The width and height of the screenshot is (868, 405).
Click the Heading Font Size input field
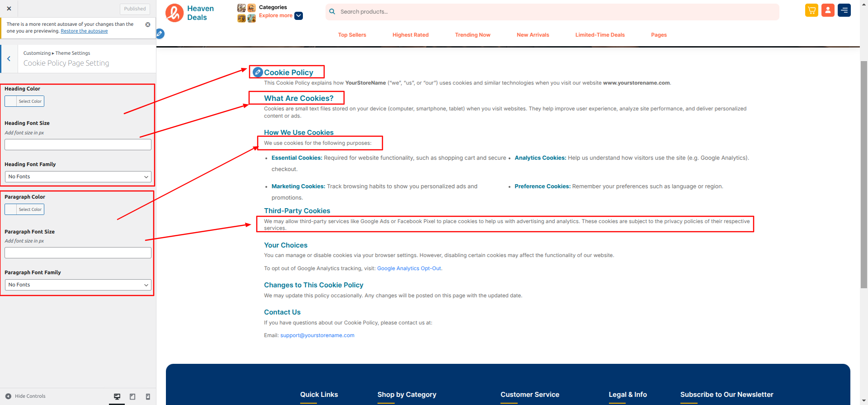(x=78, y=145)
